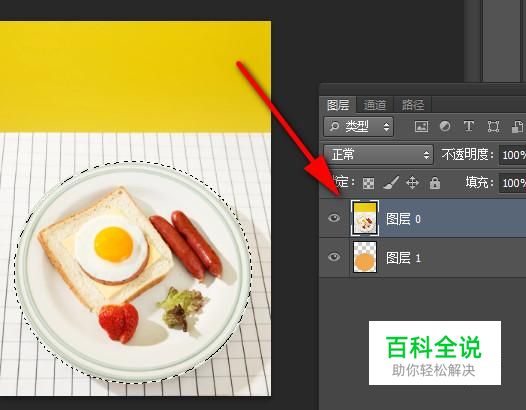Filter layers by smart object icon
This screenshot has width=526, height=410.
[x=517, y=126]
